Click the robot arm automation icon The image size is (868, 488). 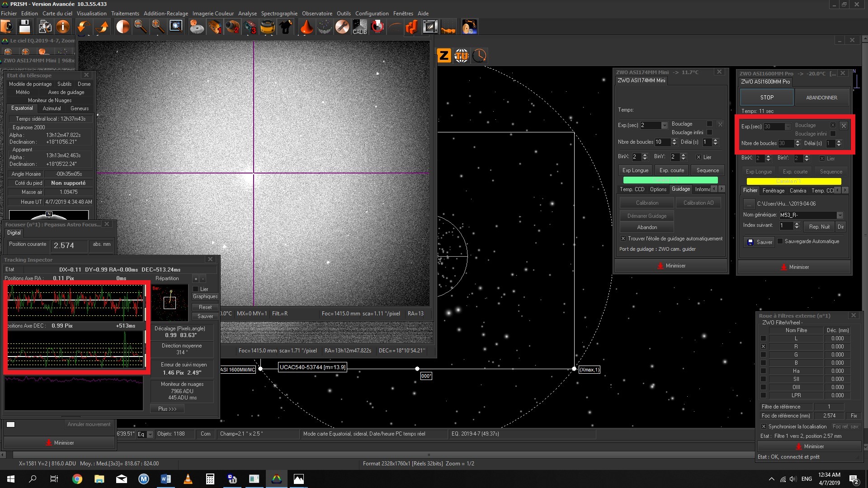[469, 27]
